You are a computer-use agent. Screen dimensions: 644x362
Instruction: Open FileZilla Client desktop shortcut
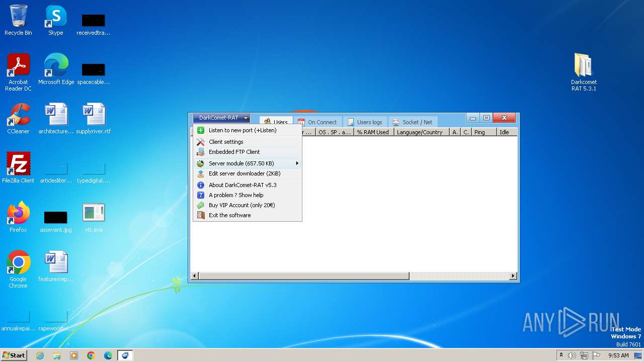coord(18,167)
